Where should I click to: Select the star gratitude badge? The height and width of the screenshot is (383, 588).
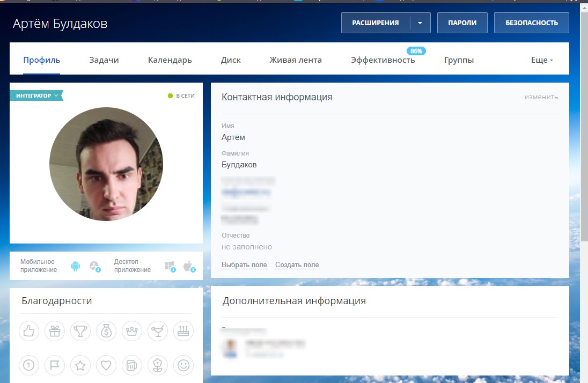click(x=80, y=365)
